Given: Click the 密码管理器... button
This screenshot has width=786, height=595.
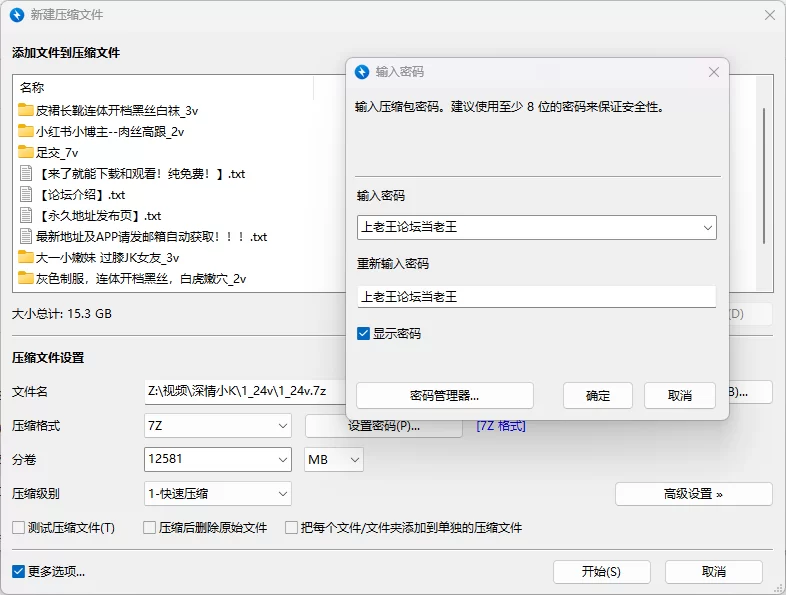Looking at the screenshot, I should click(444, 395).
